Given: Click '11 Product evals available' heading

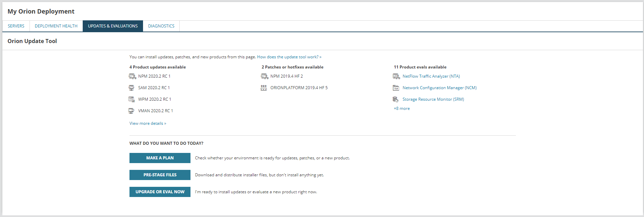Looking at the screenshot, I should (x=420, y=67).
